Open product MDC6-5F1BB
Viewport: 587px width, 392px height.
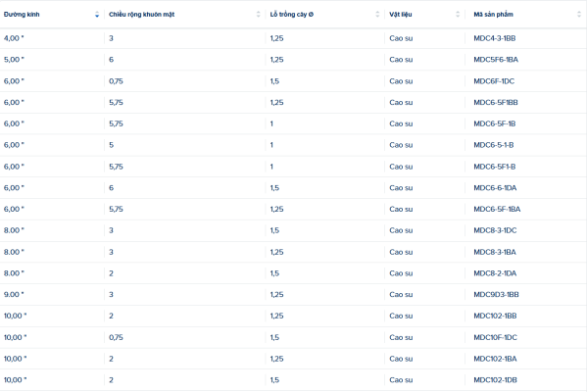496,103
